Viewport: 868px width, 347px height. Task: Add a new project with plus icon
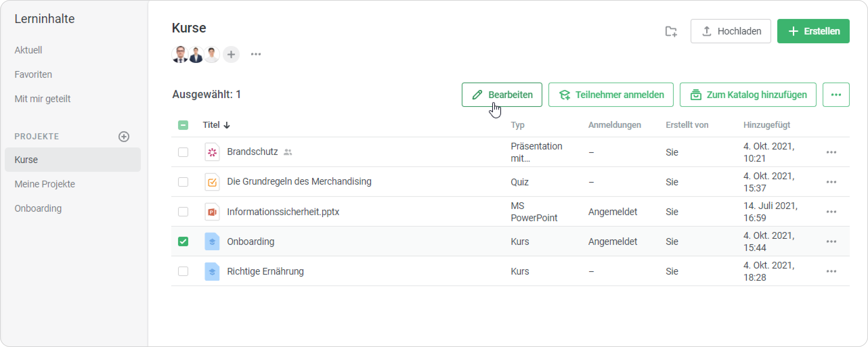pyautogui.click(x=124, y=137)
